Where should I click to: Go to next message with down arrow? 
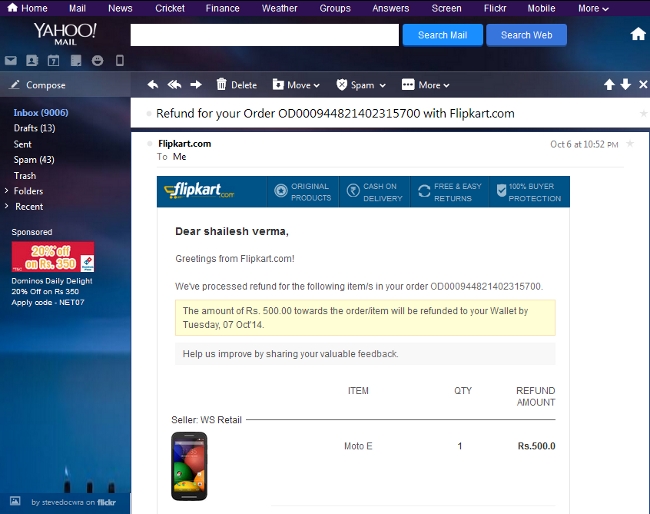626,85
